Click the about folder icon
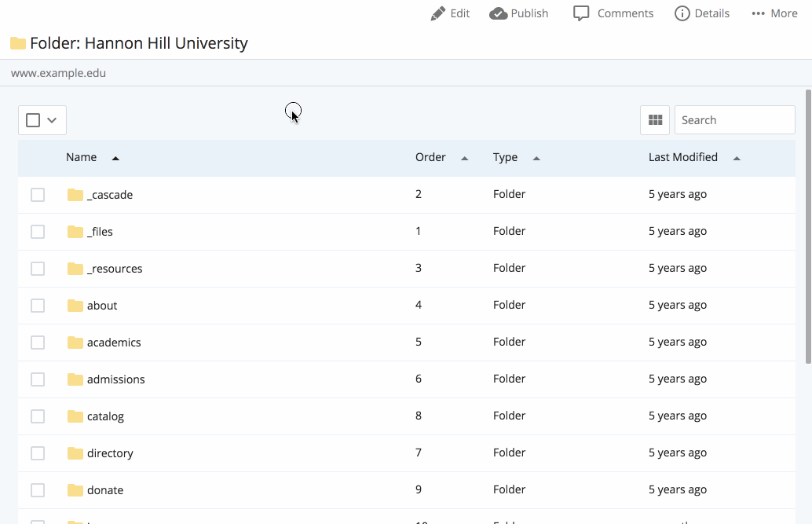812x524 pixels. point(75,306)
